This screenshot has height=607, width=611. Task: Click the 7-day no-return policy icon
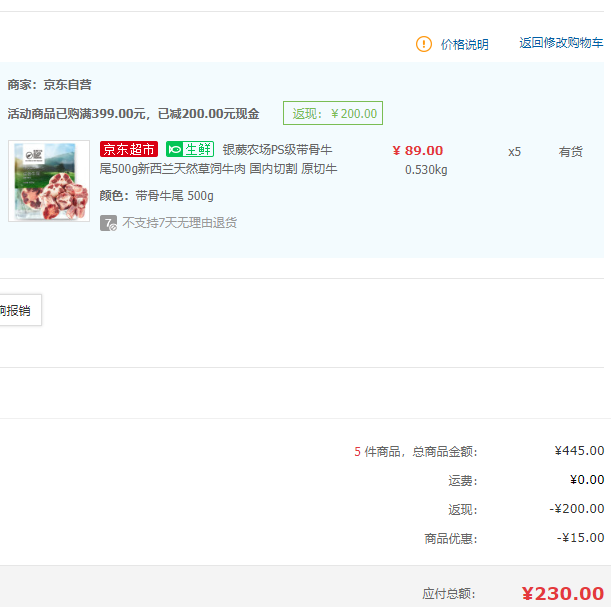(x=108, y=223)
